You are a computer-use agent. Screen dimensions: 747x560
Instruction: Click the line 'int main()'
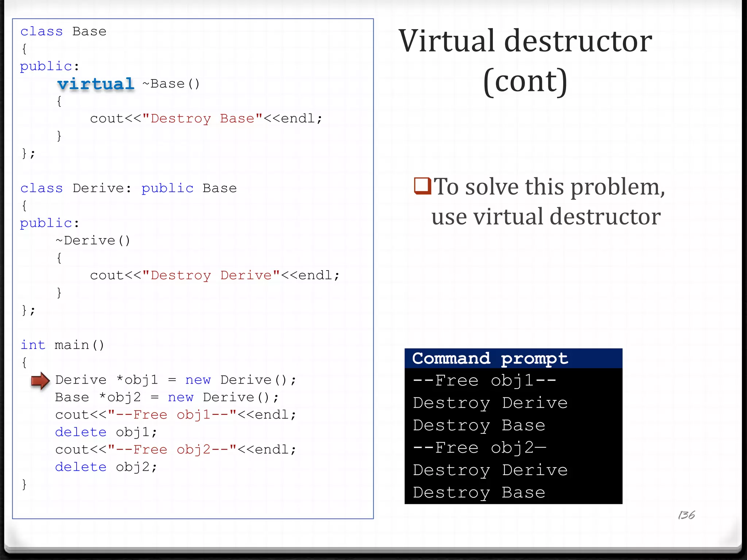tap(62, 345)
